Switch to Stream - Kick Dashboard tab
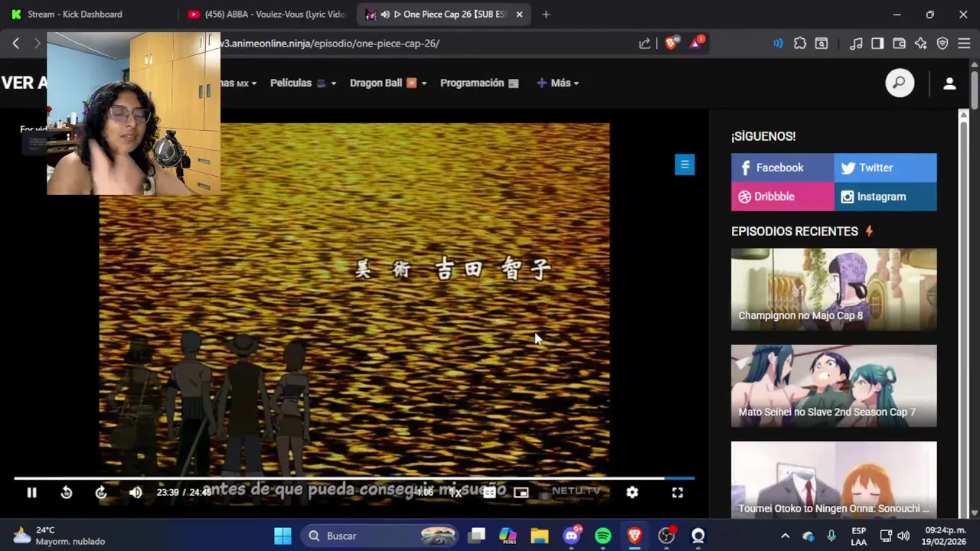The height and width of the screenshot is (551, 980). pos(88,14)
